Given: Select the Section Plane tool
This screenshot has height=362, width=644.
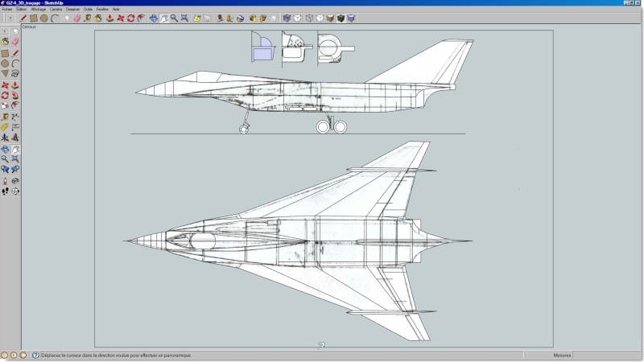Looking at the screenshot, I should (15, 191).
